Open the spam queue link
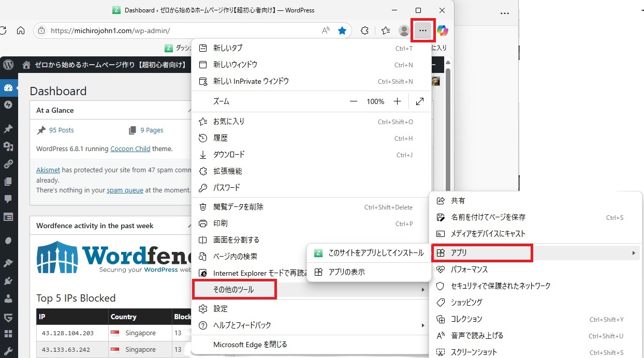The image size is (644, 358). (125, 190)
